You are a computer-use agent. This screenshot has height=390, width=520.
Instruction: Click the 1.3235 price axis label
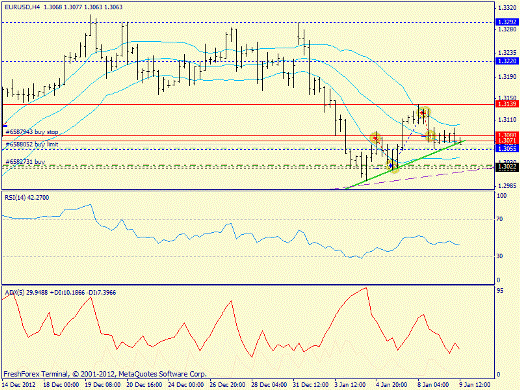click(507, 53)
